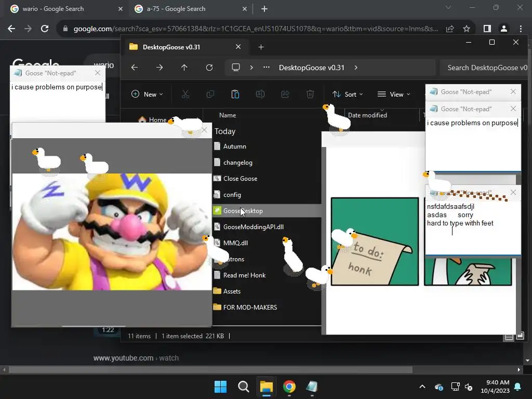Click the 'to do: honk' comic image
Image resolution: width=532 pixels, height=399 pixels.
pyautogui.click(x=375, y=242)
